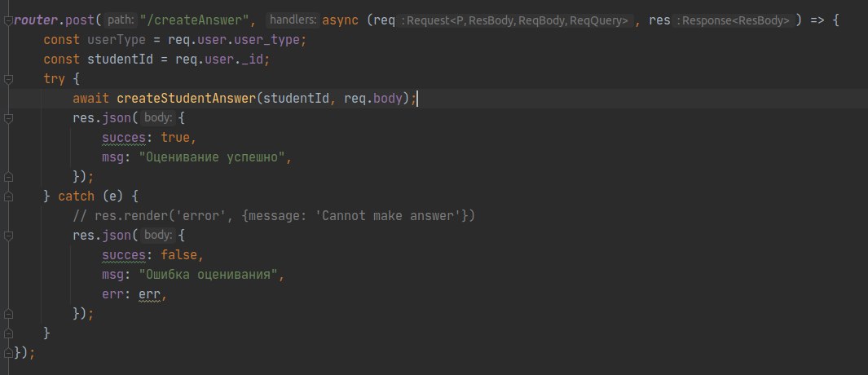Screen dimensions: 868x375
Task: Click studentId argument inside createStudentAnswer call
Action: click(x=296, y=99)
